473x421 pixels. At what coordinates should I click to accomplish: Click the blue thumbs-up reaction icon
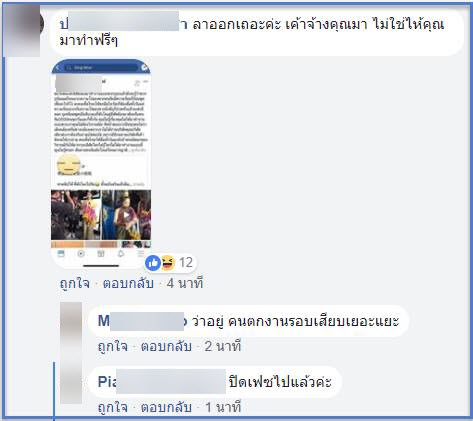[153, 263]
